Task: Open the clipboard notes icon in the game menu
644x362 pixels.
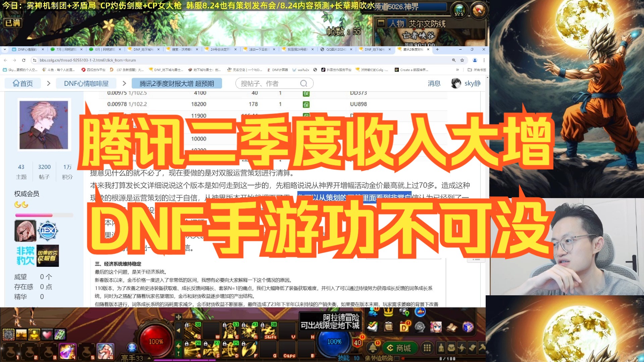Action: pos(388,326)
